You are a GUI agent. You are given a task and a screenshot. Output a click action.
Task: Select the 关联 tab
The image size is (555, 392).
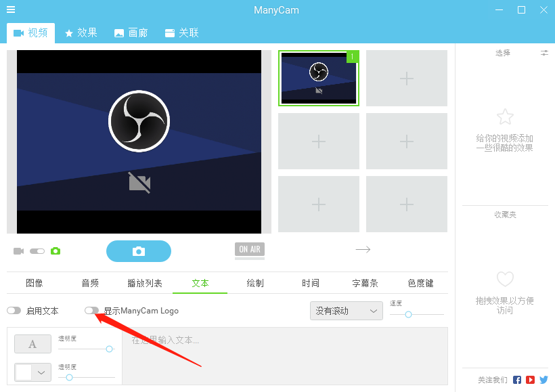pos(182,33)
